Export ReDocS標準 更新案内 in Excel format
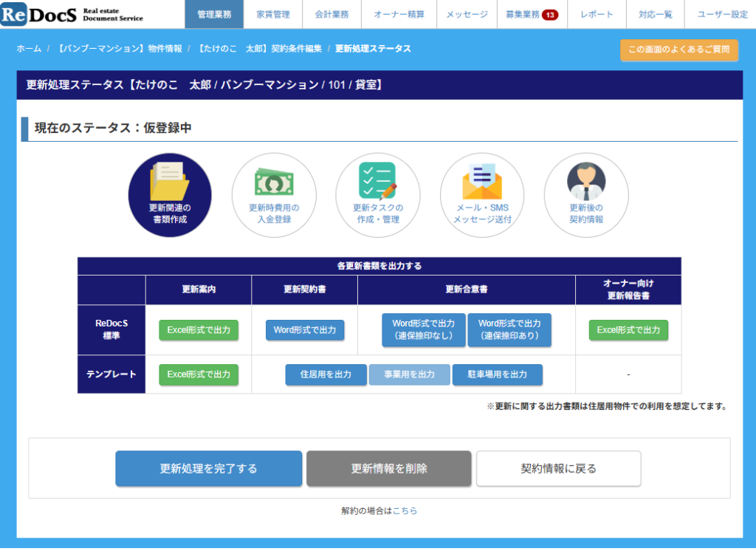This screenshot has width=756, height=551. tap(199, 330)
